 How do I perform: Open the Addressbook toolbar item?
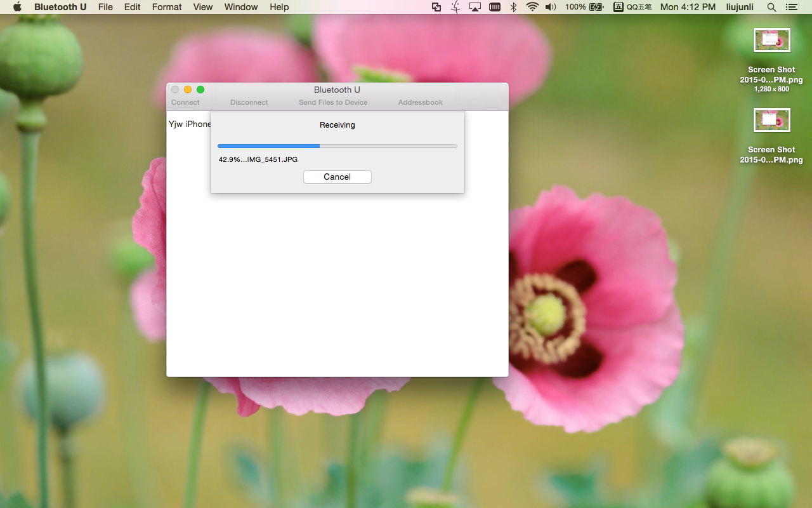coord(421,102)
